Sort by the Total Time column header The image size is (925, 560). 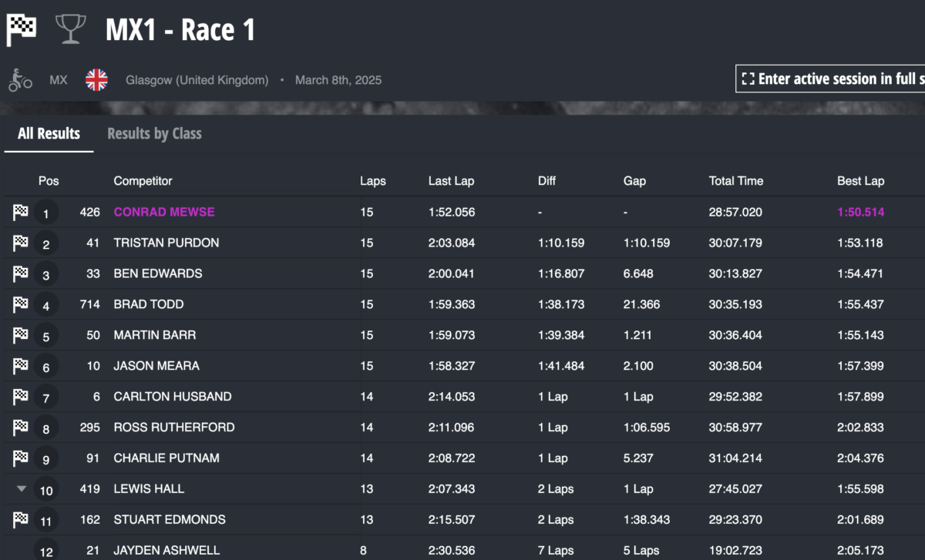point(735,181)
